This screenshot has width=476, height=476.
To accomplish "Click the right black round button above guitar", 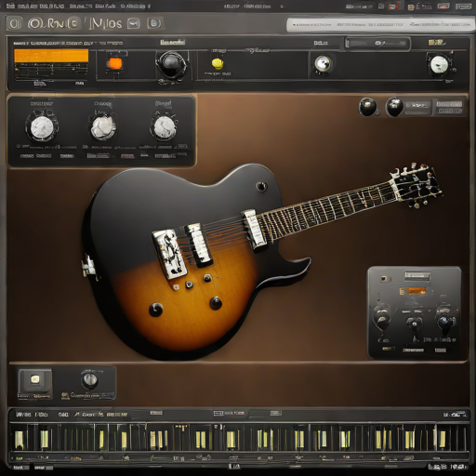I will click(394, 107).
